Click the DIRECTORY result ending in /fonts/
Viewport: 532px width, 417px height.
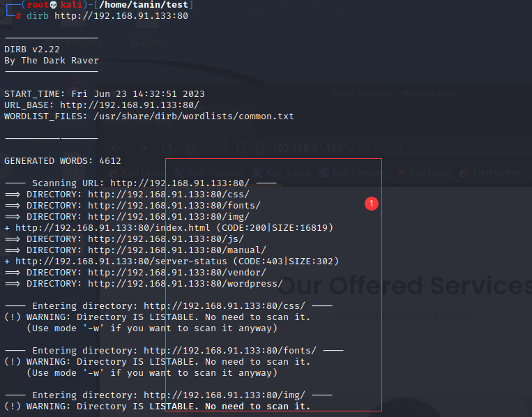[132, 205]
